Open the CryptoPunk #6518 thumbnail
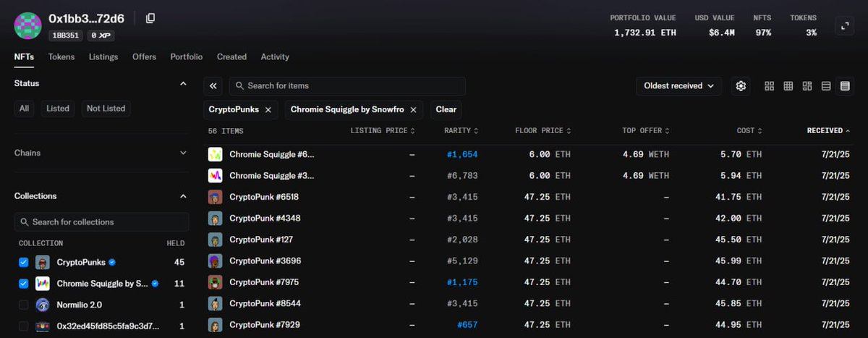The width and height of the screenshot is (868, 338). [215, 197]
